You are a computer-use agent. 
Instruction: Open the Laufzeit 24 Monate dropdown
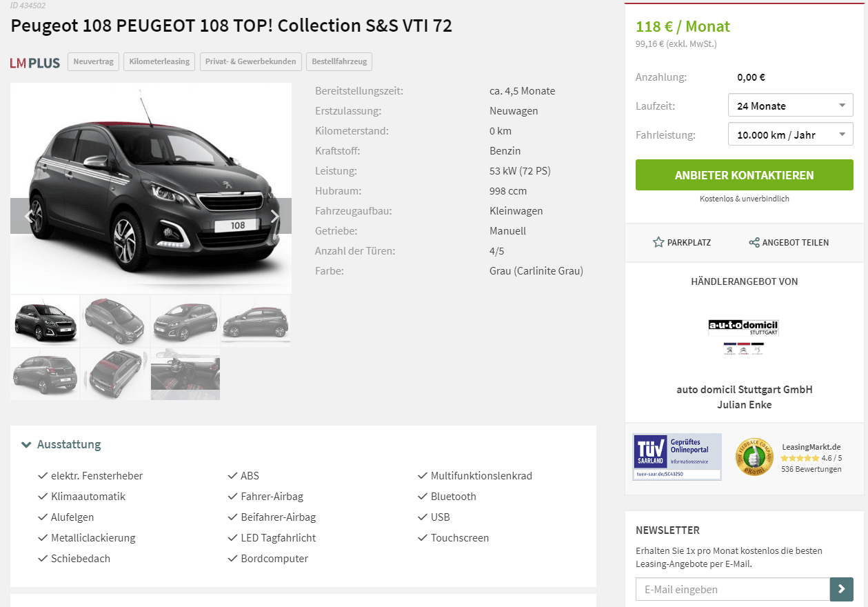point(791,106)
